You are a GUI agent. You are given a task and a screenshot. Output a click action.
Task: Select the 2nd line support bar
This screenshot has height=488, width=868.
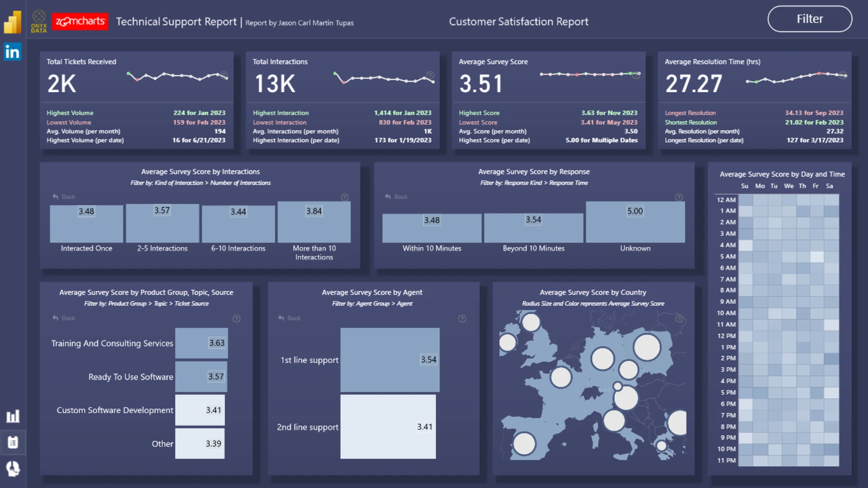388,427
